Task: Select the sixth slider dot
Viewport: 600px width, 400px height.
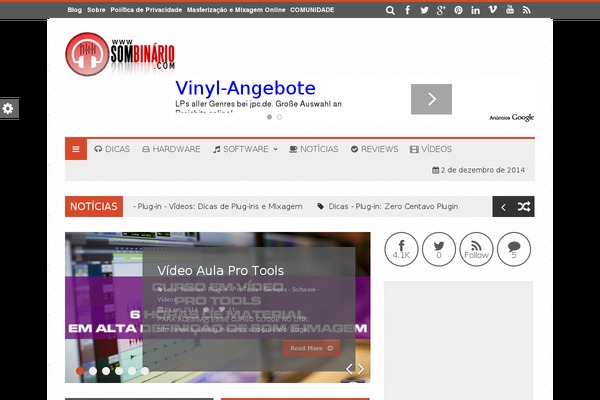Action: click(145, 371)
